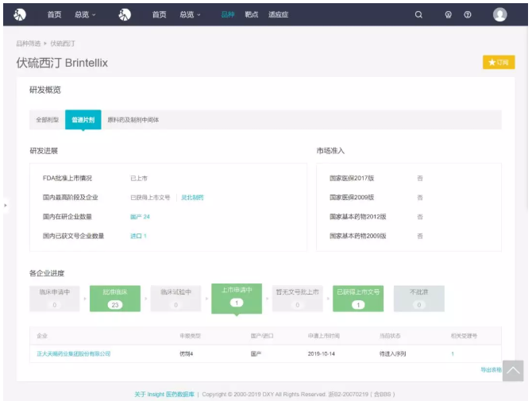Image resolution: width=532 pixels, height=401 pixels.
Task: Open first 总览 dropdown menu
Action: pyautogui.click(x=85, y=14)
